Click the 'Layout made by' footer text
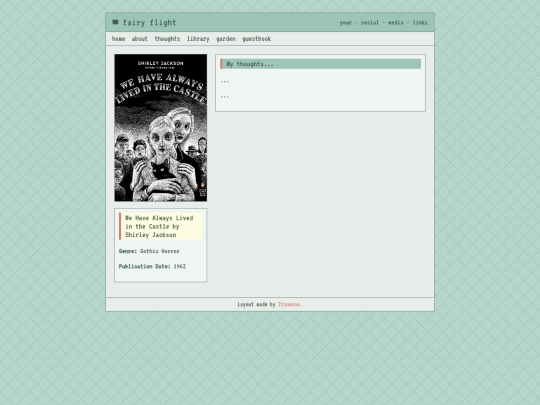 coord(257,304)
